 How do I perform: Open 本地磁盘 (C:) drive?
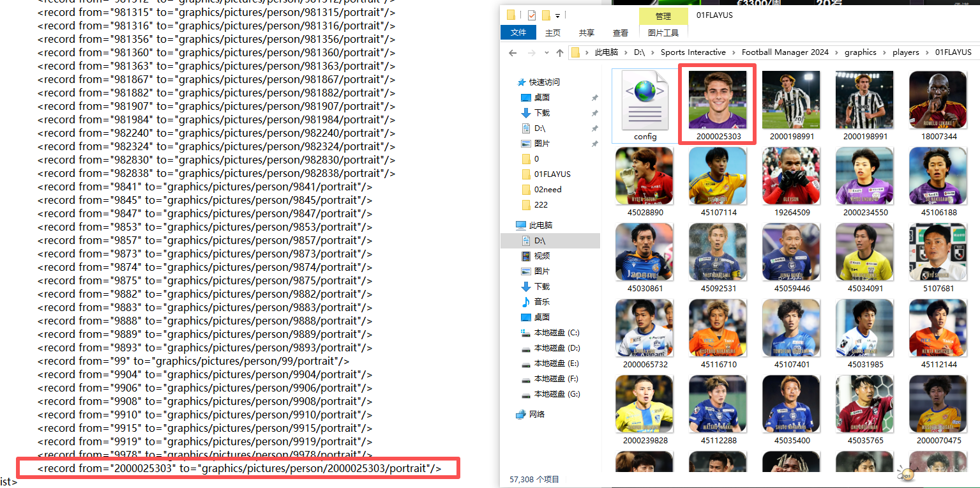coord(556,333)
